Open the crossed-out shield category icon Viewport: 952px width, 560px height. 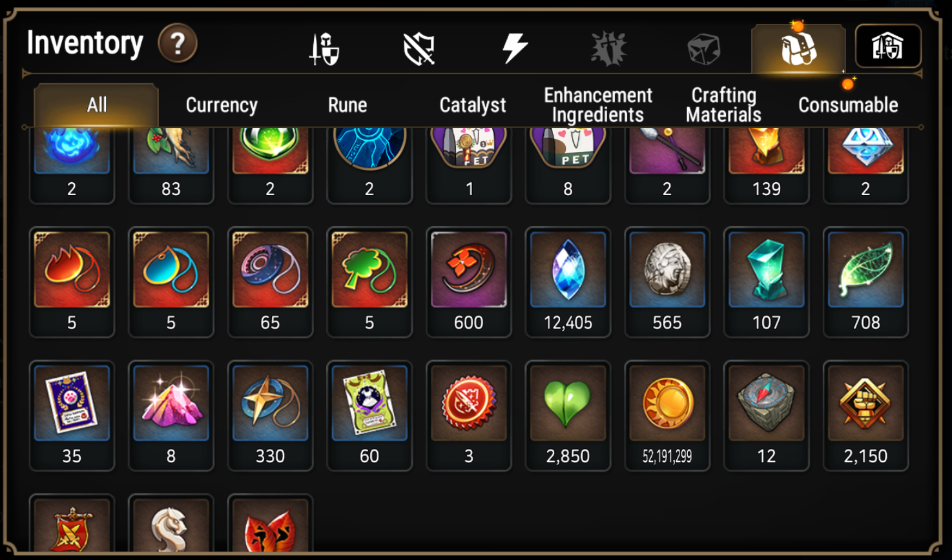(419, 49)
